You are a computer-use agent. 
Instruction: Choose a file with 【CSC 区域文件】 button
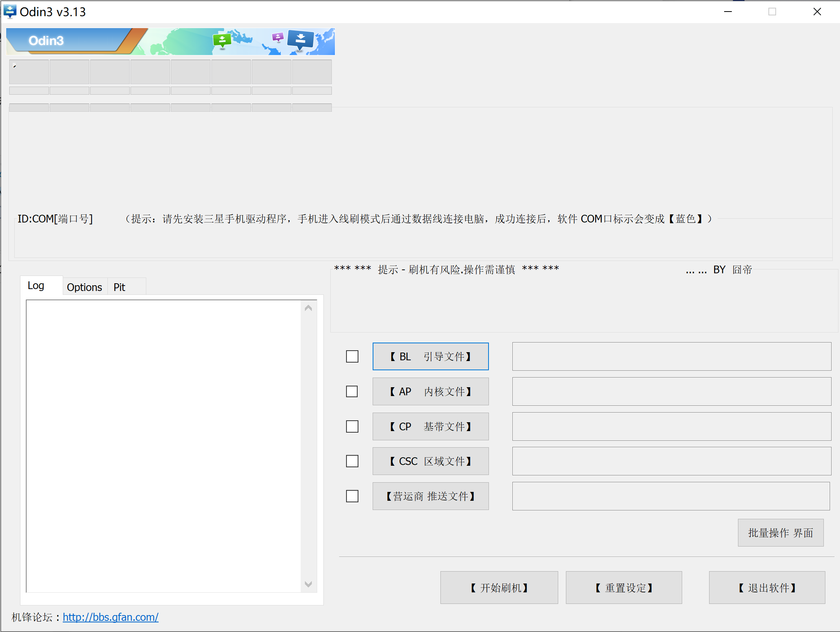(x=430, y=461)
